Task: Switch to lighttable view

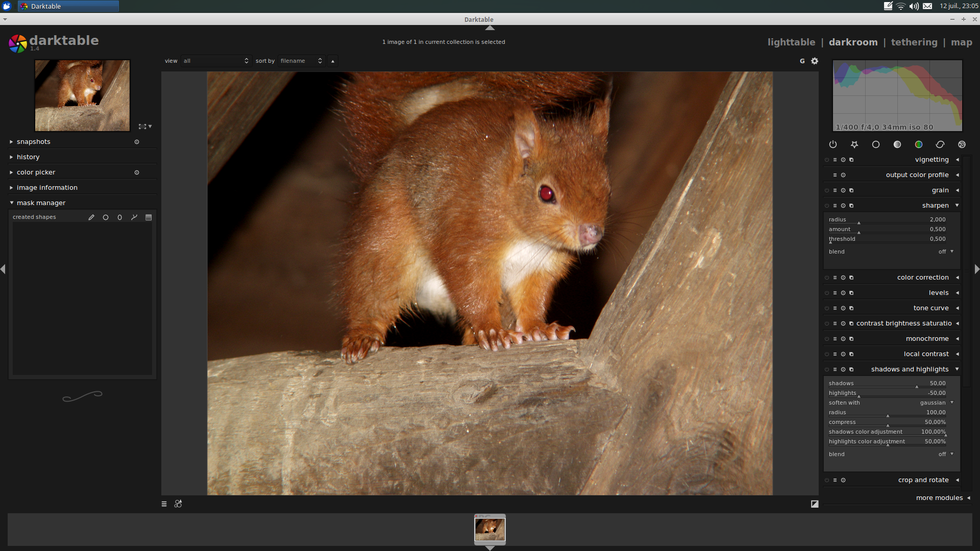Action: [791, 42]
